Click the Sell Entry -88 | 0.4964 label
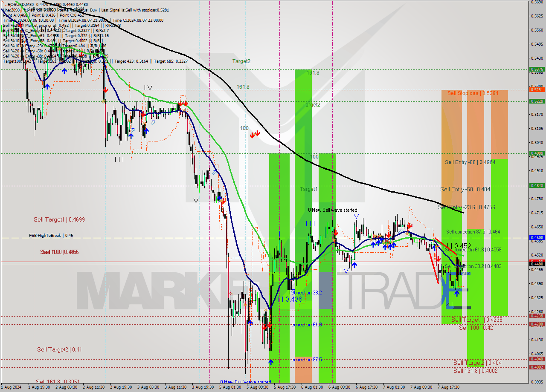546x392 pixels. point(470,162)
